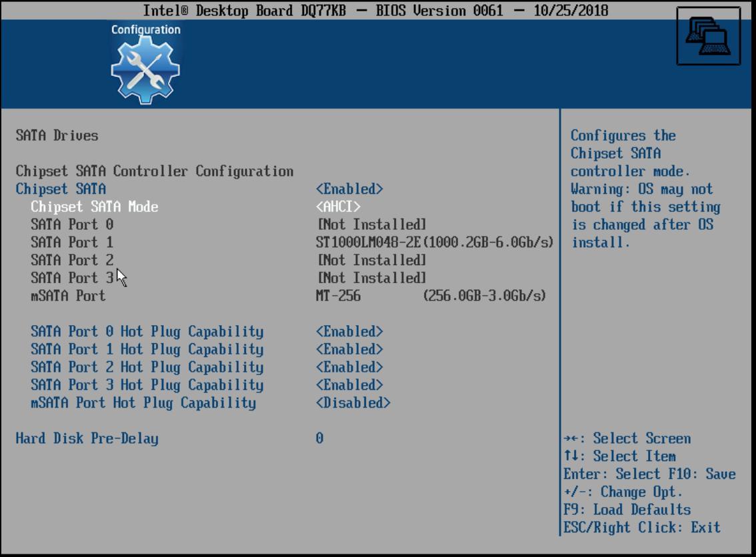Select SATA Port 0 Hot Plug Capability label

(x=147, y=332)
